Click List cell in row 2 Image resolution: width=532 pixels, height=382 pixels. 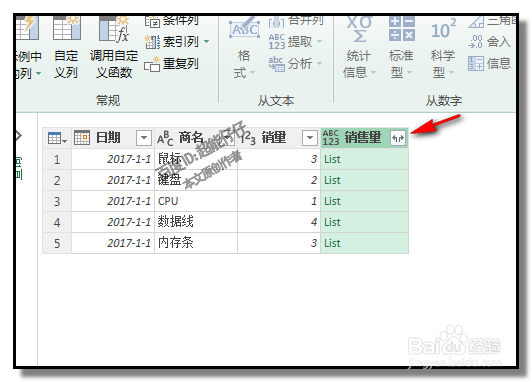point(364,180)
